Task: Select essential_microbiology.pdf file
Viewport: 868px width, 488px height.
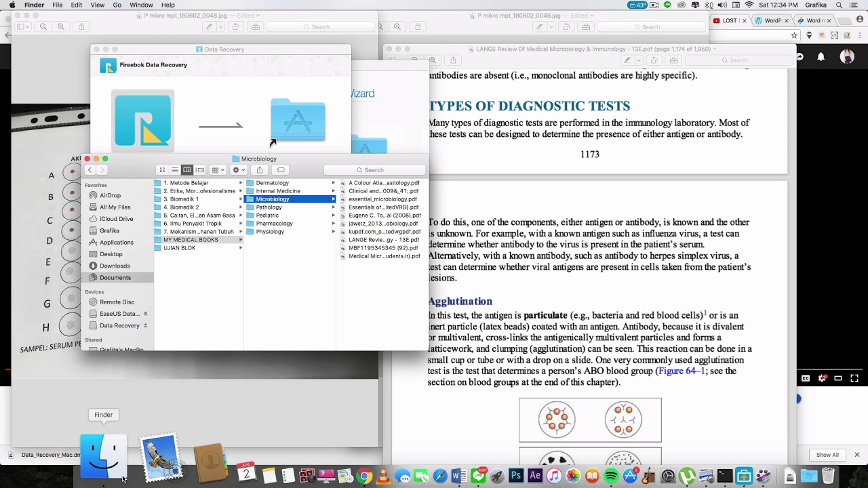Action: pos(382,199)
